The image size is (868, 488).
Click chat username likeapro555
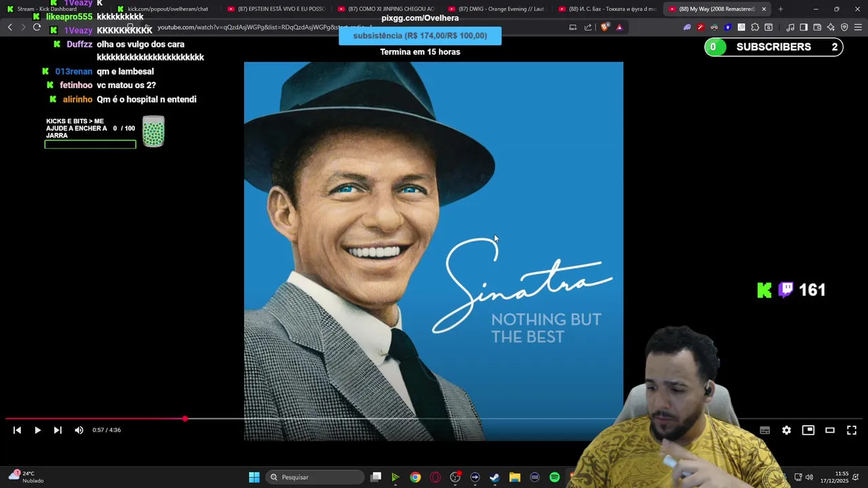[x=69, y=16]
